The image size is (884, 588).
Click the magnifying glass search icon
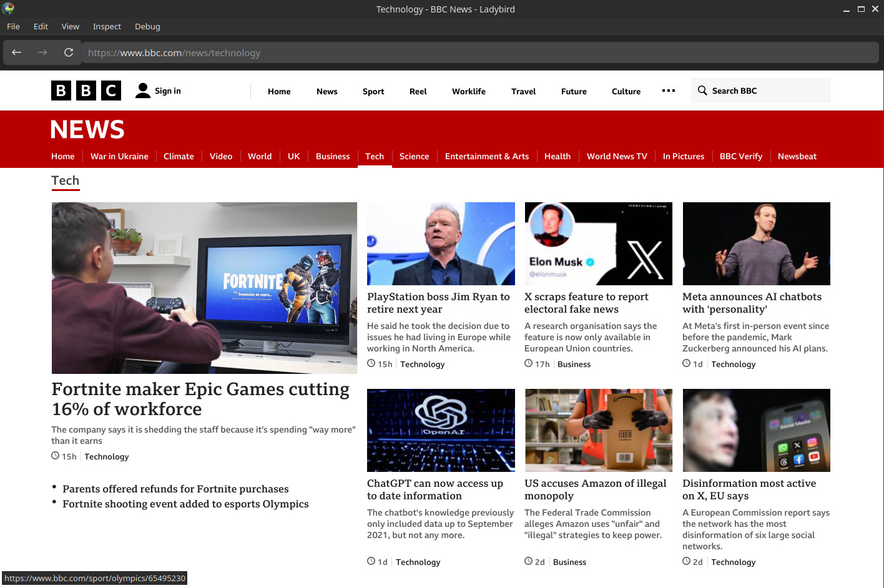[x=702, y=91]
